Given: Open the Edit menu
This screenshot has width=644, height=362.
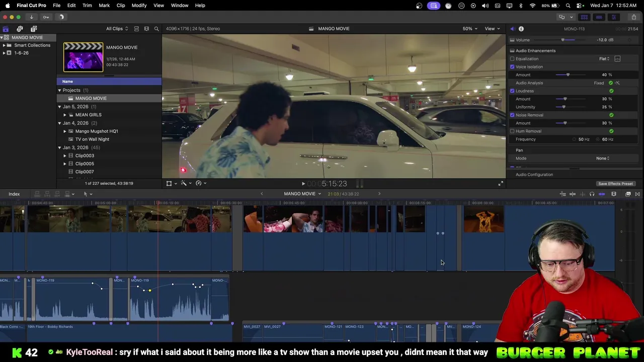Looking at the screenshot, I should [x=71, y=6].
